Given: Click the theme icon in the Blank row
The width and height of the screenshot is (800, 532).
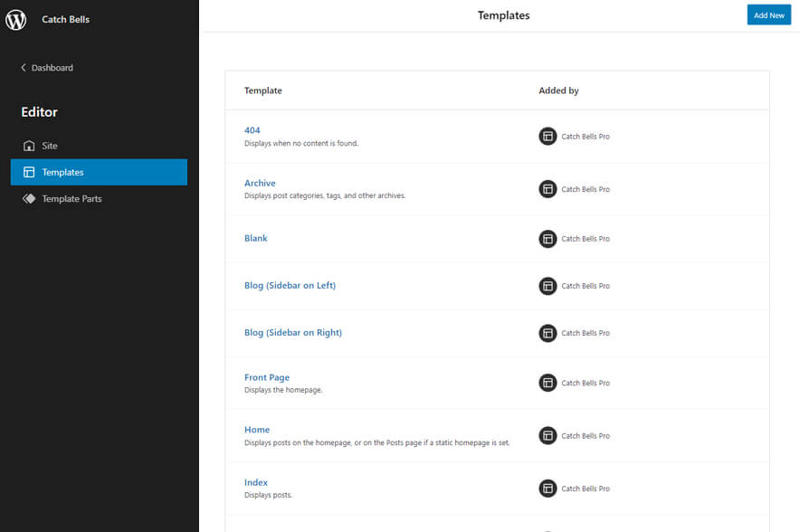Looking at the screenshot, I should [x=548, y=239].
